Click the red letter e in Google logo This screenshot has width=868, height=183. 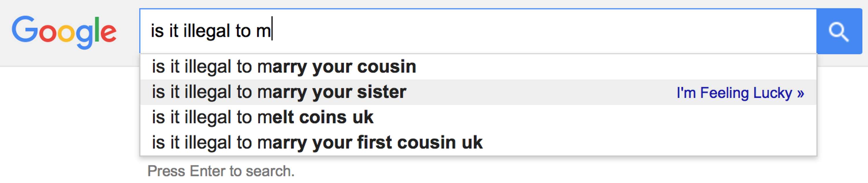click(x=108, y=33)
